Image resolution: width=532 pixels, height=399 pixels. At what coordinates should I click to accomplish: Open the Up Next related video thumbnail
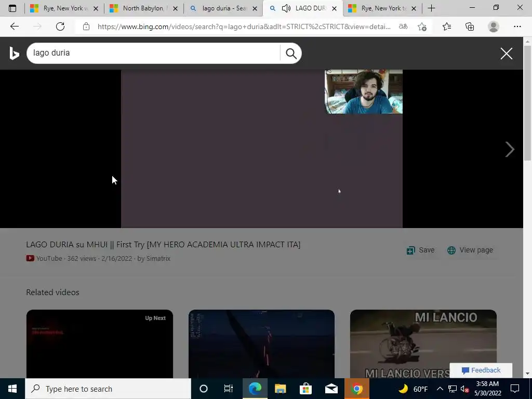[99, 343]
